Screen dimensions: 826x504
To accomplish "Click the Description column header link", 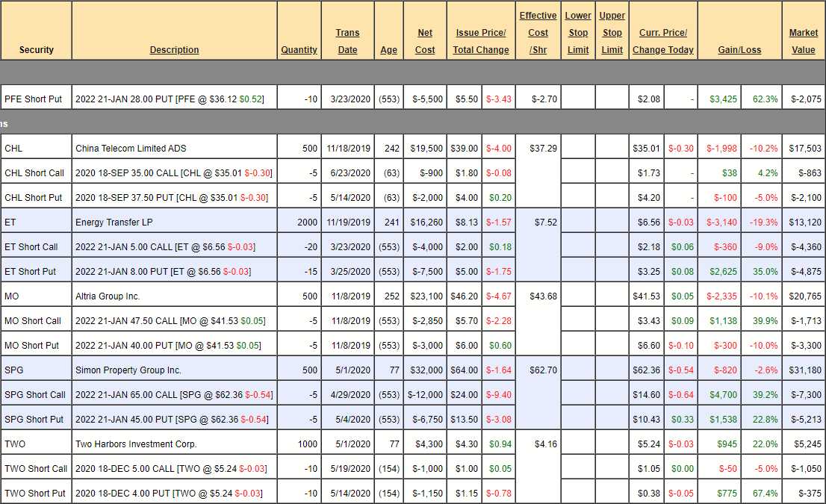I will [174, 50].
